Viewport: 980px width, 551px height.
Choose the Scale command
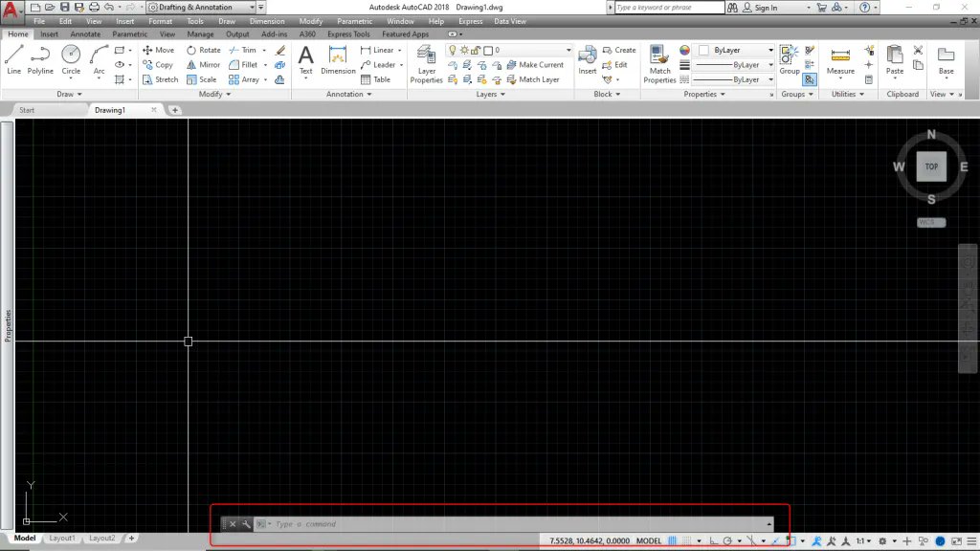(201, 80)
